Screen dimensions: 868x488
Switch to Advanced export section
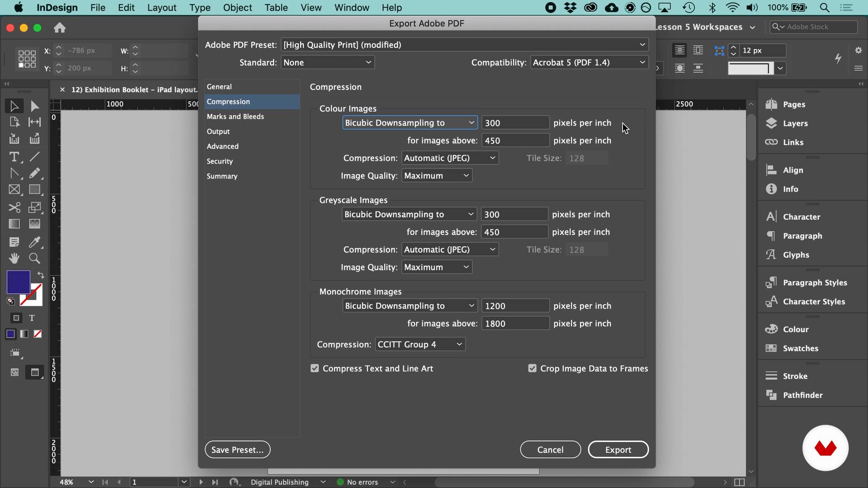tap(252, 146)
